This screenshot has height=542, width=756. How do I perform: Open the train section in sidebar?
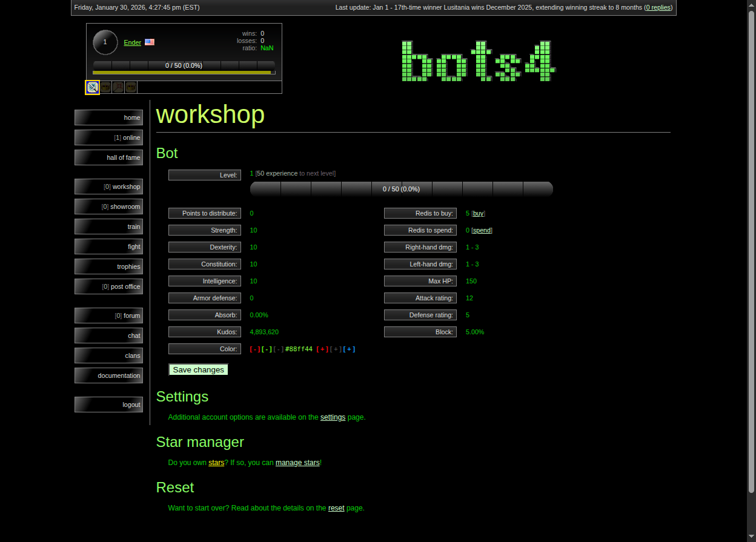109,226
